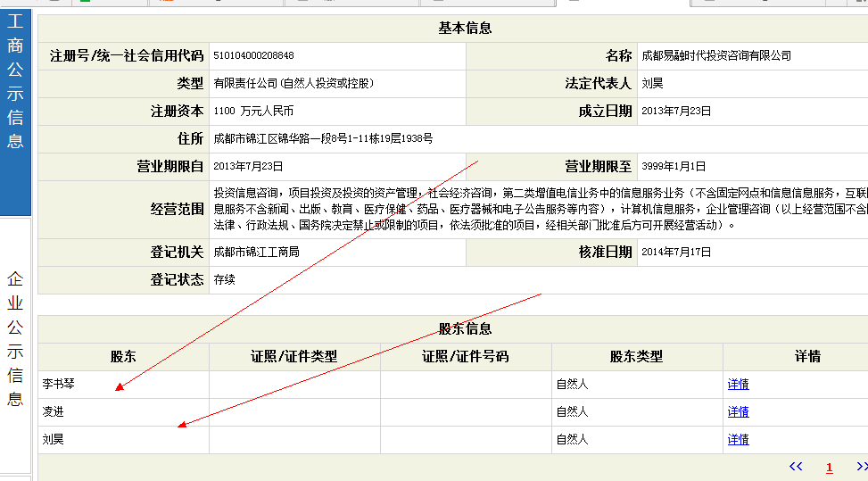Select page number 1 in pagination

click(829, 468)
